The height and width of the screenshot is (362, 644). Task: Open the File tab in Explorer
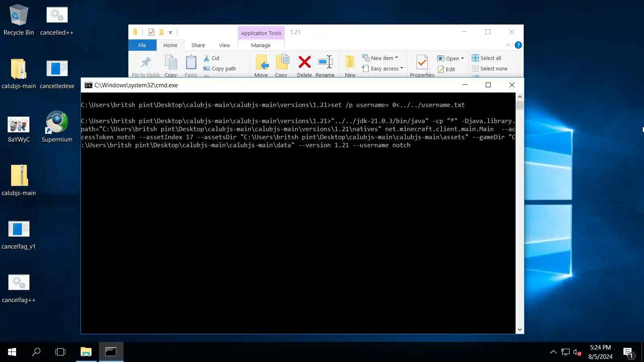(x=142, y=45)
